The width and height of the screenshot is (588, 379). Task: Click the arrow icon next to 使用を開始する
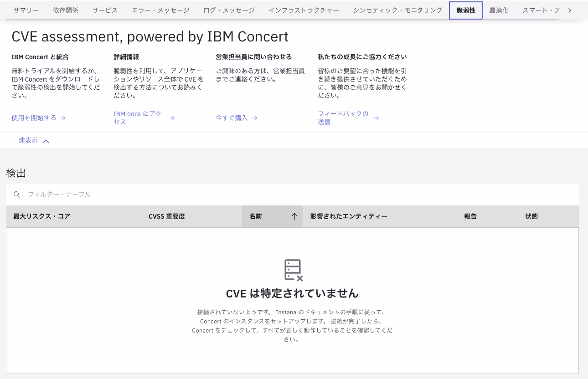coord(63,118)
